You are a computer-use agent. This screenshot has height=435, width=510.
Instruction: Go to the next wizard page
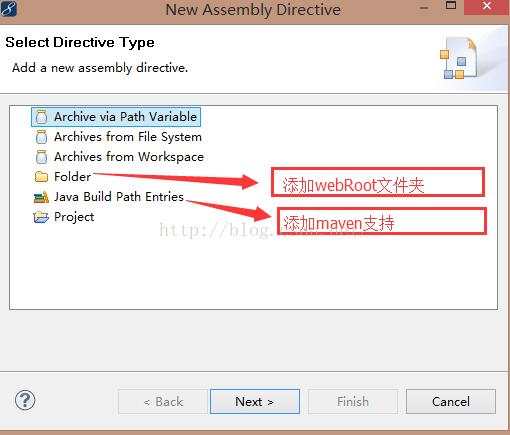pyautogui.click(x=255, y=402)
